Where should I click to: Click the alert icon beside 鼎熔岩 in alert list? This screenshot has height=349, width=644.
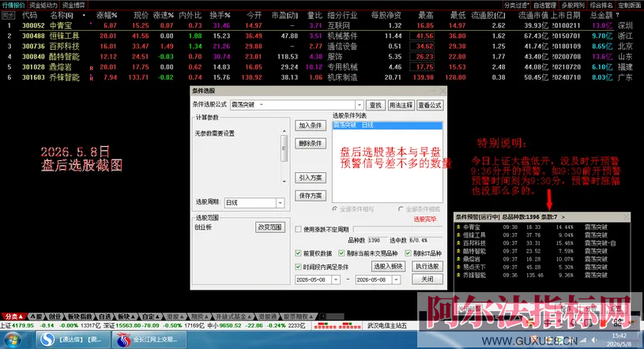click(458, 259)
